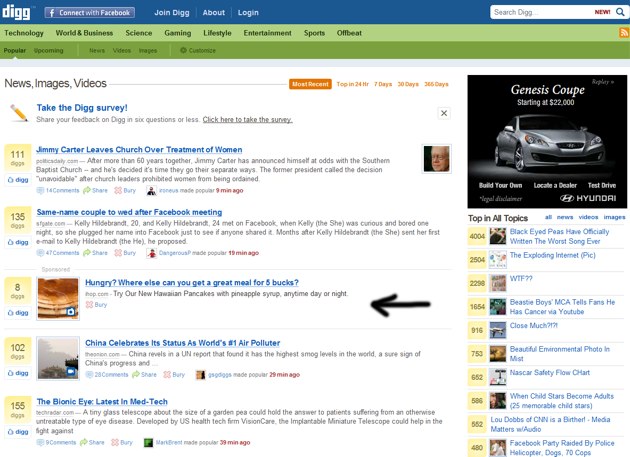This screenshot has width=630, height=457.
Task: Sort by Top in 24 Hr
Action: click(x=352, y=84)
